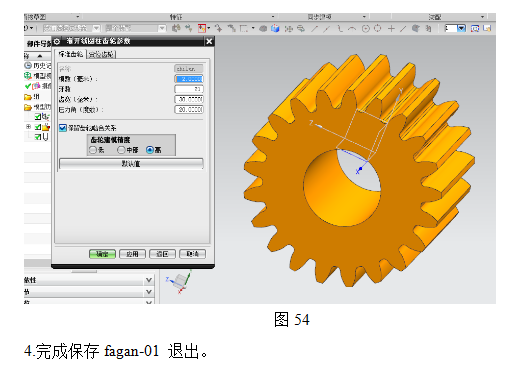The height and width of the screenshot is (380, 526).
Task: Click the dashed quadrant-circle snap icon
Action: coord(378,29)
